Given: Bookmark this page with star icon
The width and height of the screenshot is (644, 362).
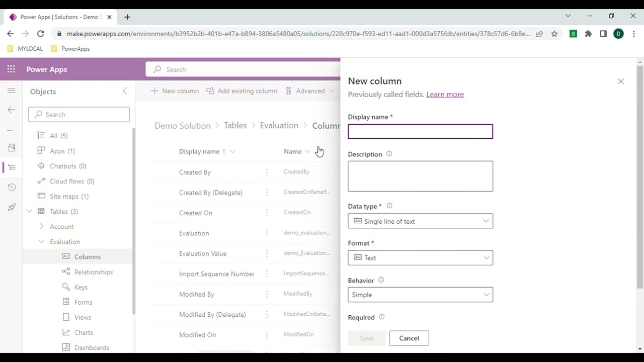Looking at the screenshot, I should (554, 34).
